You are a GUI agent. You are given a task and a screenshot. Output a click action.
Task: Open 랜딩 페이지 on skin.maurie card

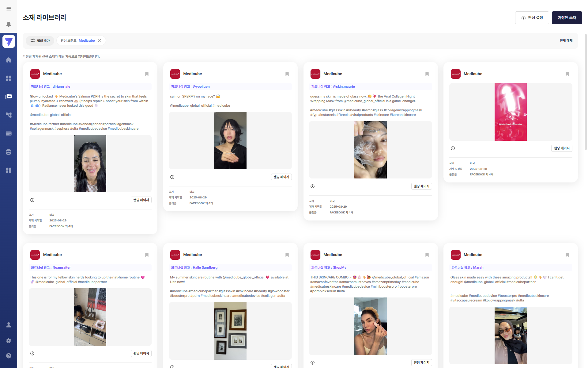[421, 186]
